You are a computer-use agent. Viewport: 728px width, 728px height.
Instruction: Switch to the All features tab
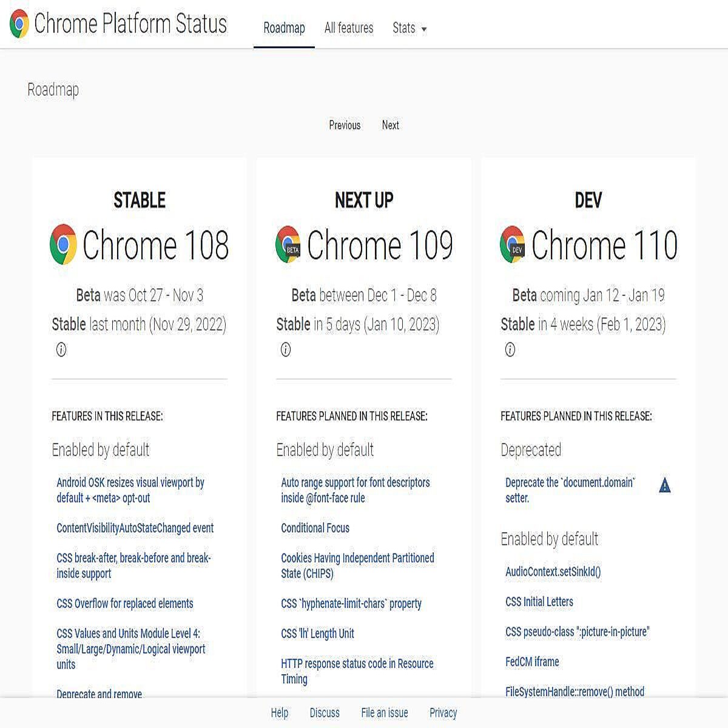click(349, 28)
